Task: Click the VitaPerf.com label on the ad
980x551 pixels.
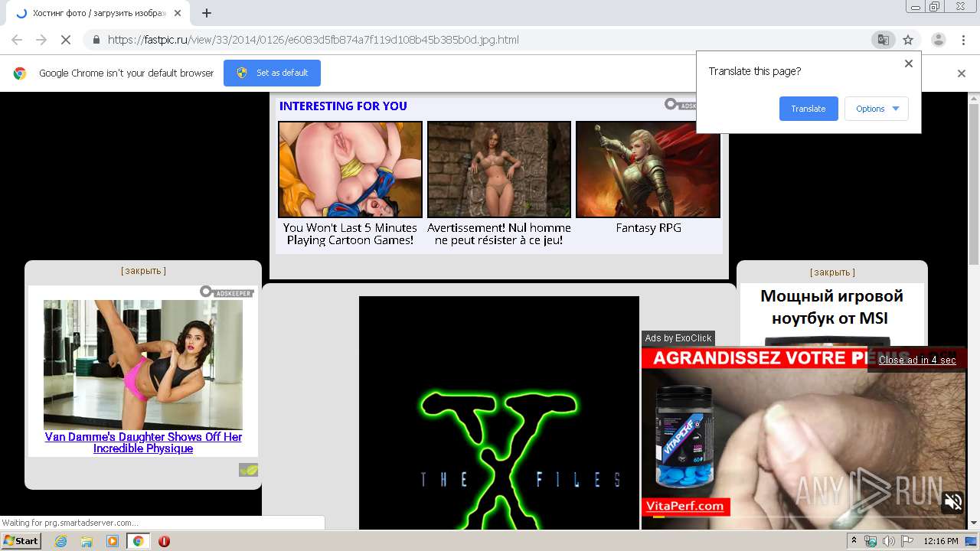Action: [x=684, y=506]
